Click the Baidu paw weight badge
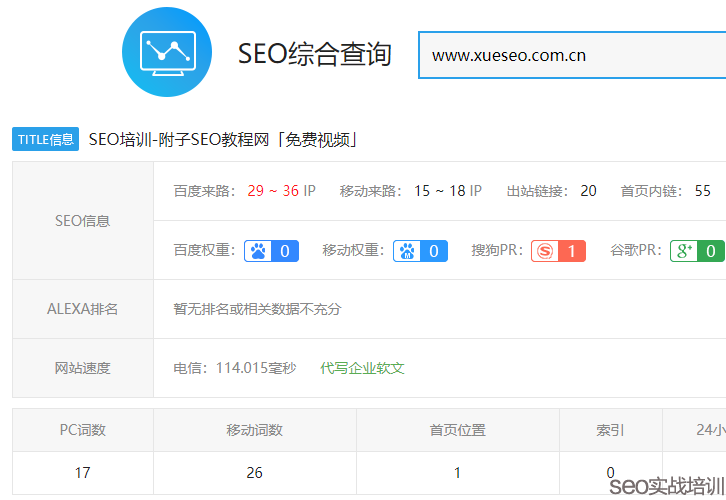The width and height of the screenshot is (726, 500). coord(272,250)
